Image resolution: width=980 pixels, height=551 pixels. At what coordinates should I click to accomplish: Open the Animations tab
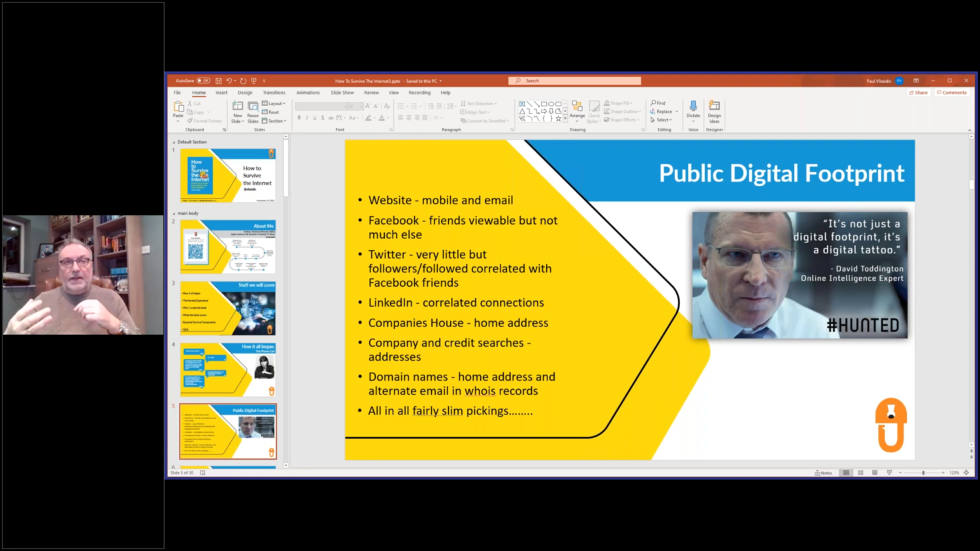308,93
